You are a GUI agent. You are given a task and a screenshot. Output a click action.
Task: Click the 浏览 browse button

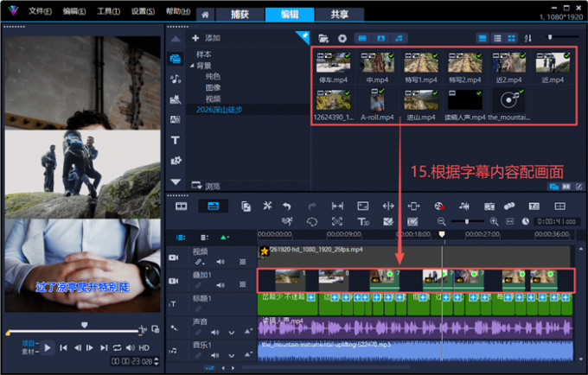(x=206, y=186)
